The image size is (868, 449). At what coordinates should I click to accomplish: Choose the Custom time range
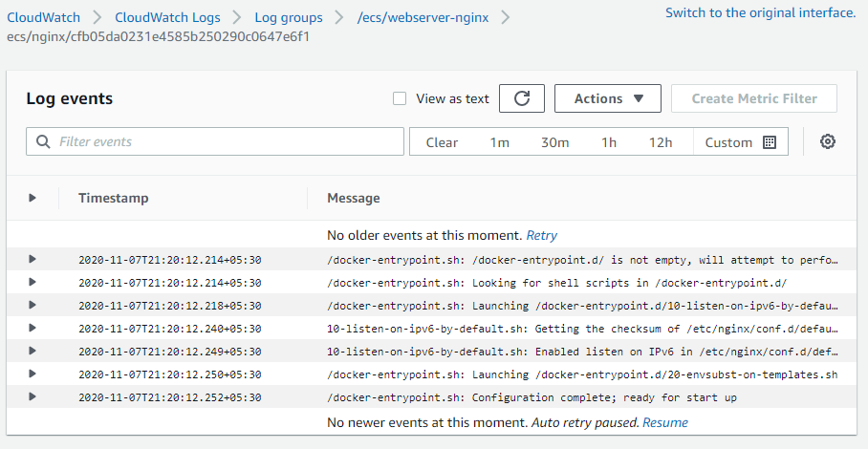coord(740,142)
